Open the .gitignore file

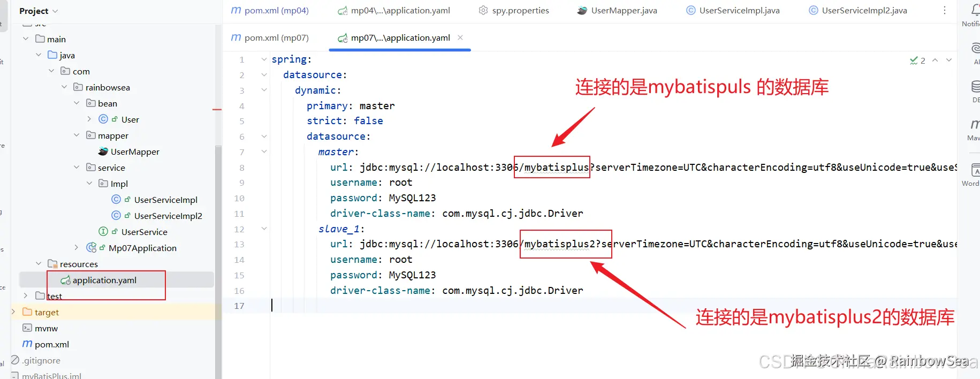(x=41, y=360)
